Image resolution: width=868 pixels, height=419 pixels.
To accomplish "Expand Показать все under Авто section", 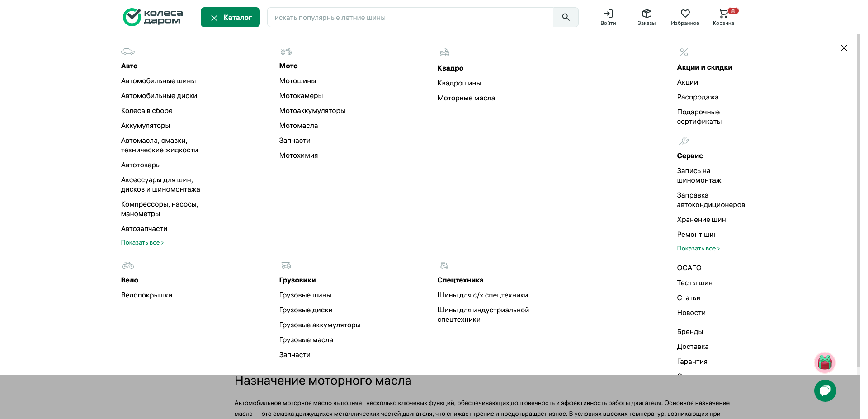I will pyautogui.click(x=142, y=243).
